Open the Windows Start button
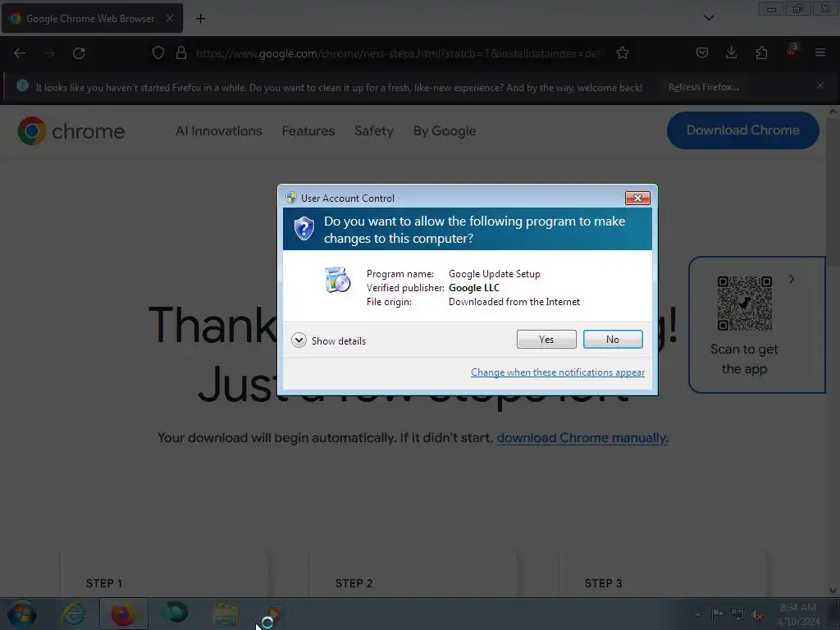Screen dimensions: 840x630 (22, 614)
